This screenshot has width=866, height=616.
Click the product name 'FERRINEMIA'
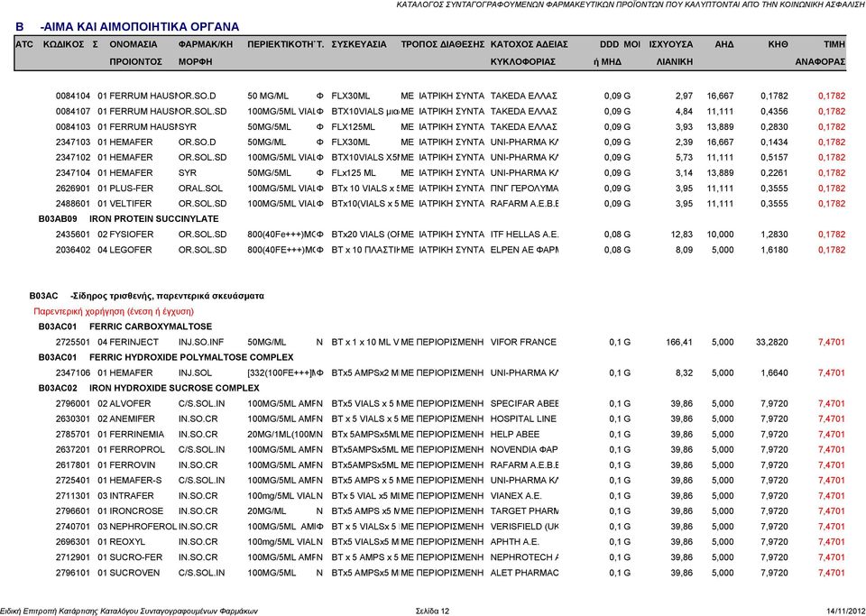click(136, 435)
